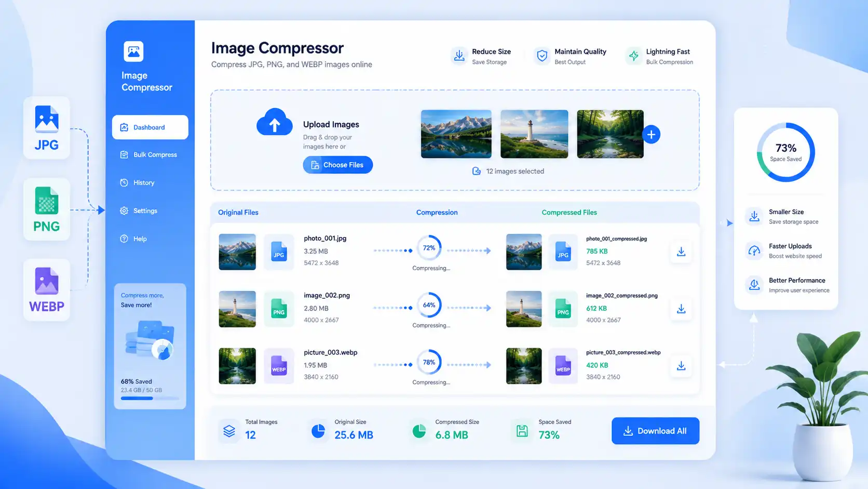Screen dimensions: 868x489
Task: Click the Download All button
Action: [656, 431]
